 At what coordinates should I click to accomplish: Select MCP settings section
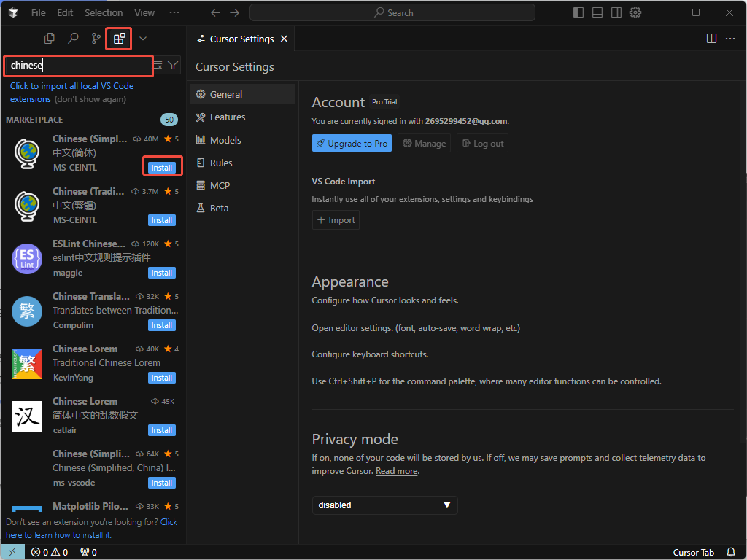242,186
